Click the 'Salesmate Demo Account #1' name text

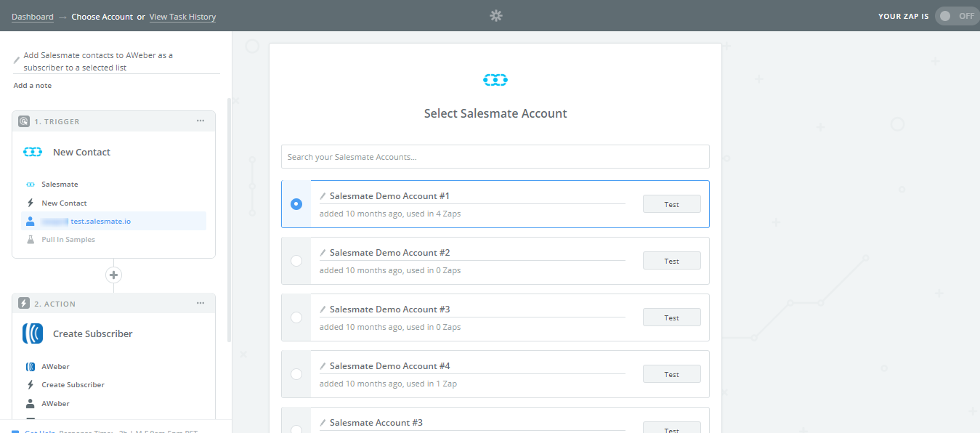point(390,196)
